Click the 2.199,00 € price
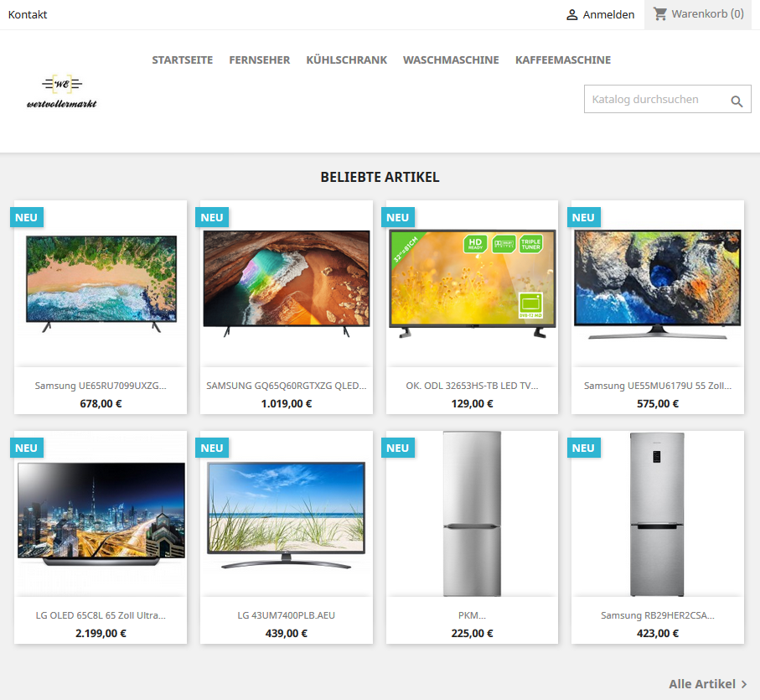 coord(101,634)
